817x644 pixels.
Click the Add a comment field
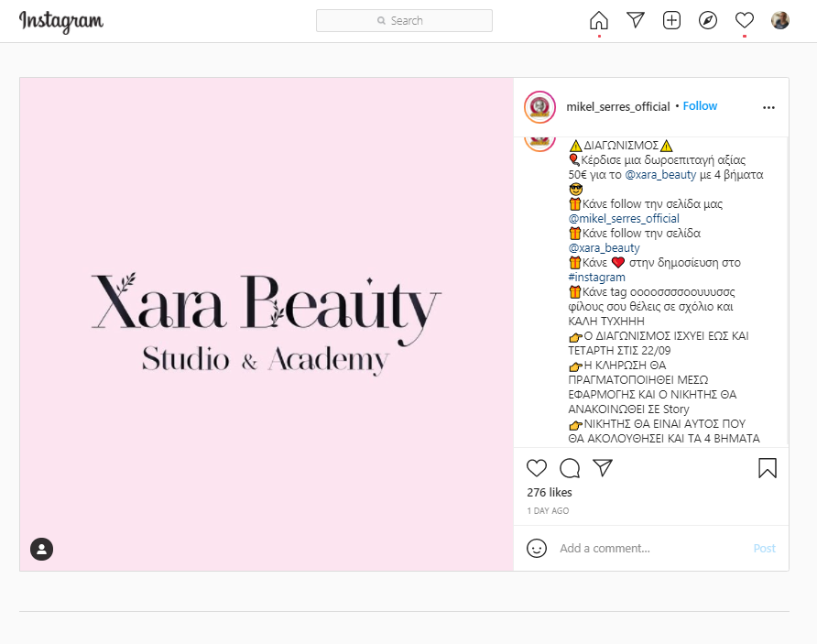(x=652, y=548)
